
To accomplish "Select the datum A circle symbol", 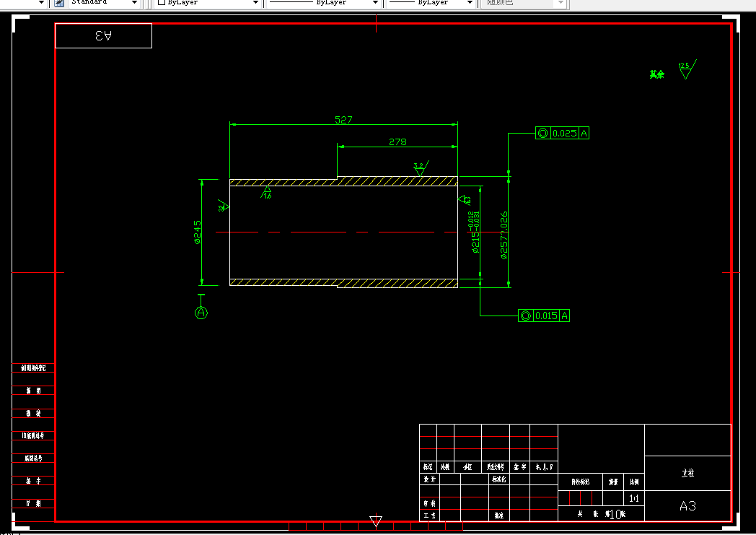I will pyautogui.click(x=201, y=313).
